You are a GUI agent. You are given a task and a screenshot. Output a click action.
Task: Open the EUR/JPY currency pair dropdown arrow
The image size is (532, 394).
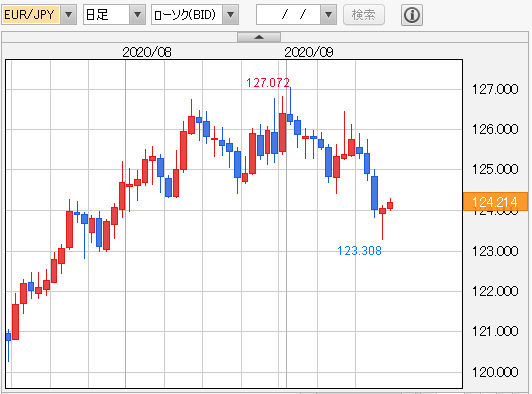coord(69,15)
